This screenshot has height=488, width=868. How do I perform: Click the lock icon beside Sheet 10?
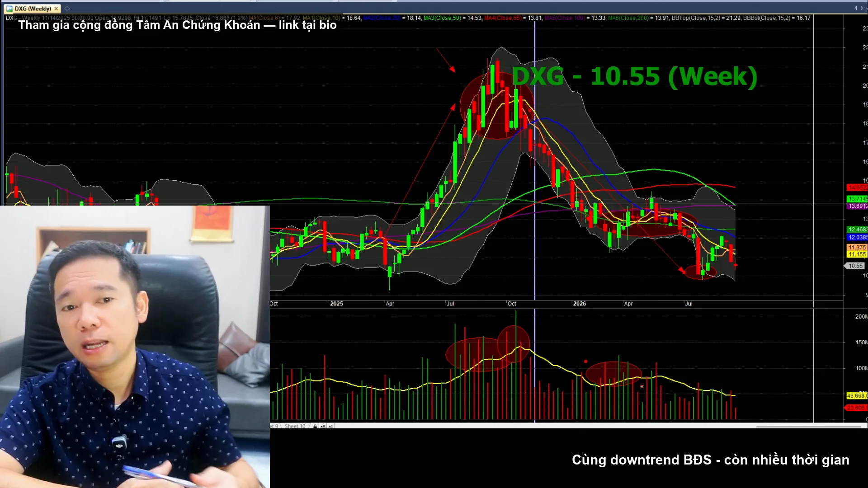click(315, 426)
